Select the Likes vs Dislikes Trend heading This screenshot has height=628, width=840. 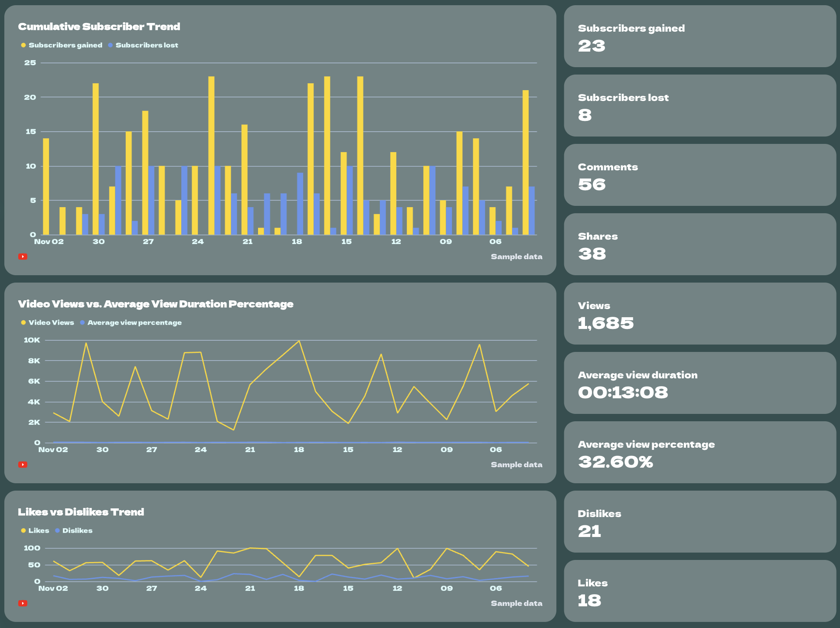(81, 512)
